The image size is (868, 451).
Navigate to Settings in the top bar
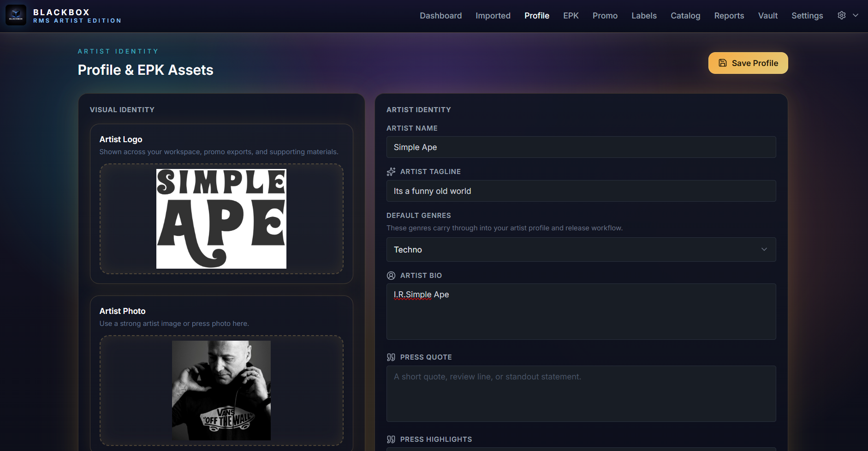(807, 15)
